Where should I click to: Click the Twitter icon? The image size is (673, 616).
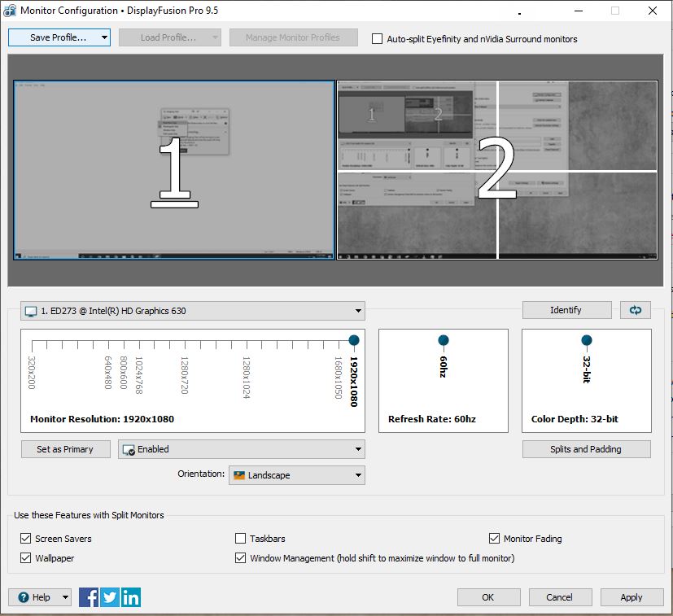pos(110,597)
